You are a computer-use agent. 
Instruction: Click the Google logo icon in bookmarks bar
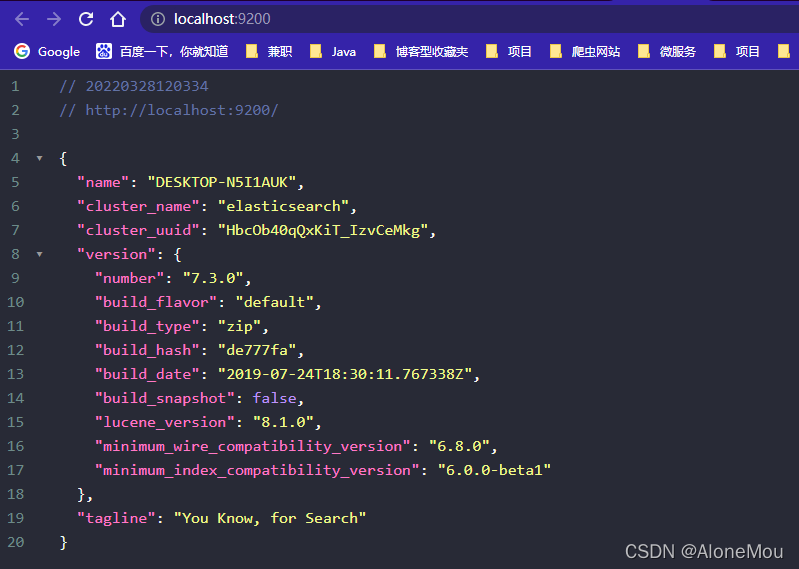click(x=22, y=51)
